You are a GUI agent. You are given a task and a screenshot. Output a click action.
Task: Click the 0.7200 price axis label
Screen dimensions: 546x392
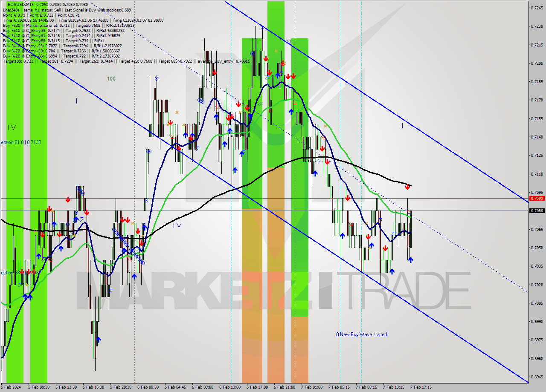click(x=537, y=63)
